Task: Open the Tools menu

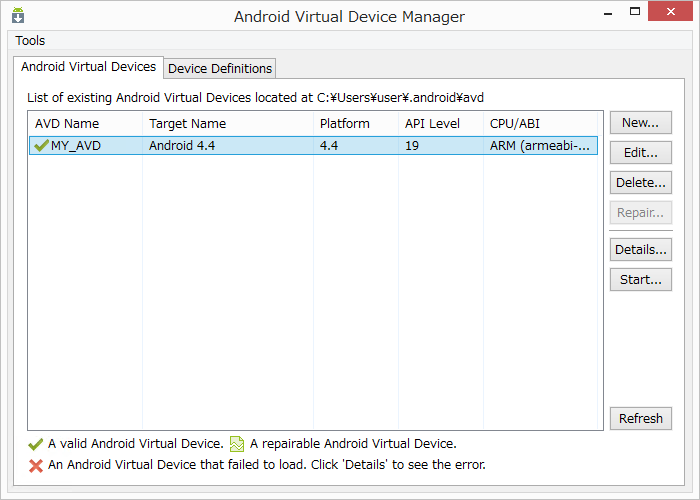Action: click(x=30, y=41)
